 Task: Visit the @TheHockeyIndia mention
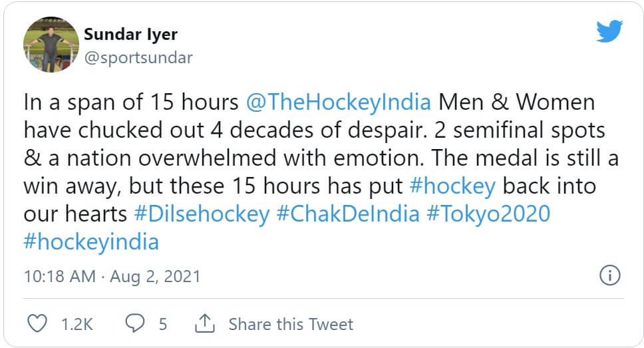[x=338, y=102]
